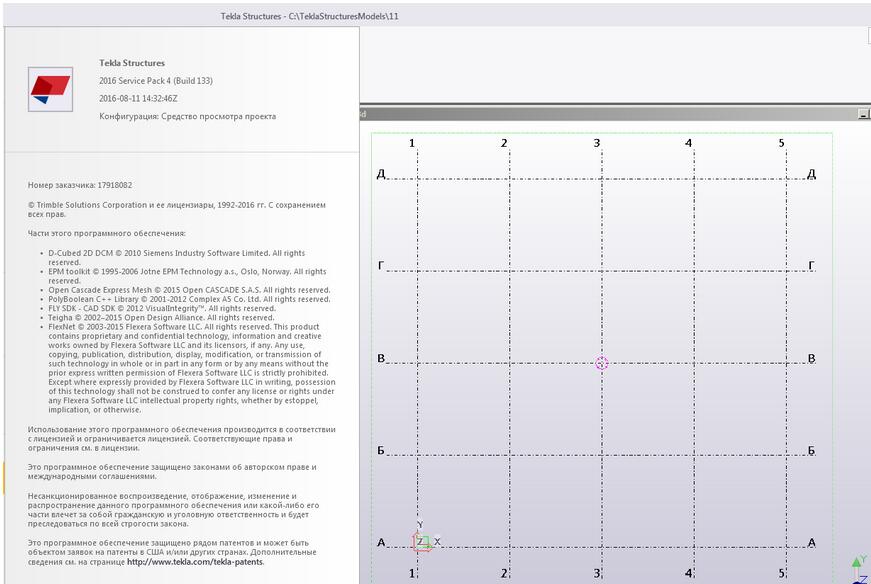
Task: Click the Tekla Structures logo icon
Action: [x=51, y=89]
